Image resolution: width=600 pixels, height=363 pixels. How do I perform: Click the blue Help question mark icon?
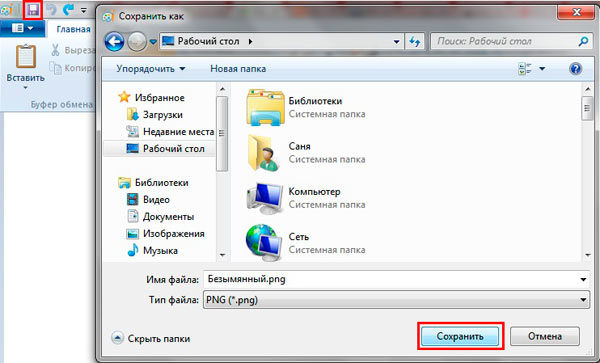(576, 69)
